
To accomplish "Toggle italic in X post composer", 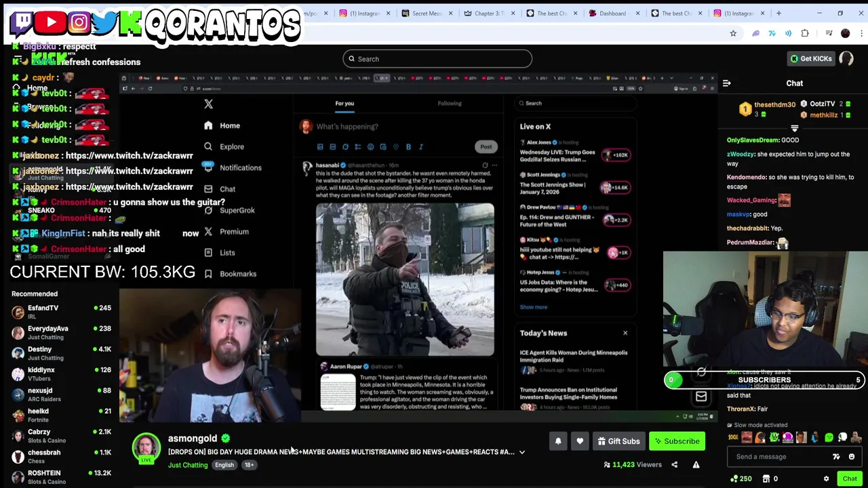I will (x=421, y=146).
